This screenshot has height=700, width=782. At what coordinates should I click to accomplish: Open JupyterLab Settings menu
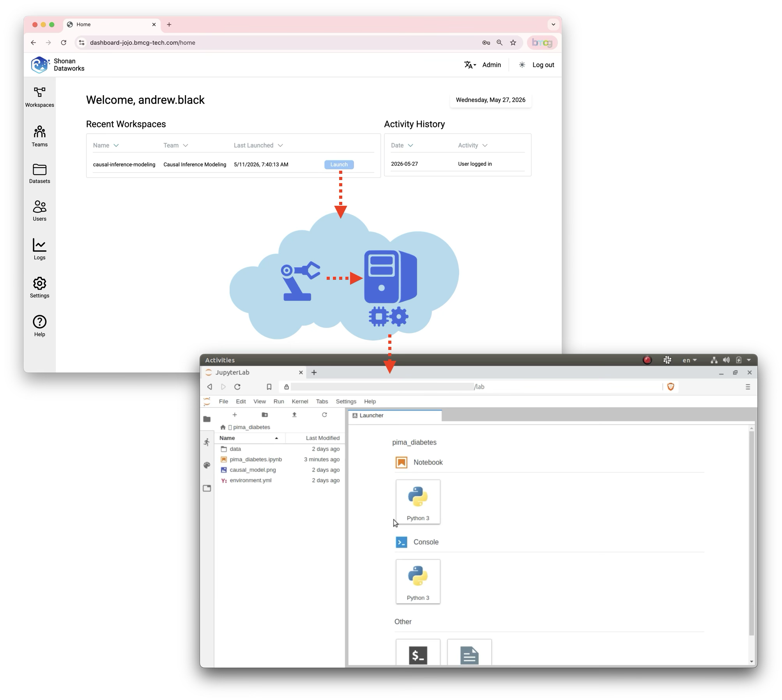[346, 401]
